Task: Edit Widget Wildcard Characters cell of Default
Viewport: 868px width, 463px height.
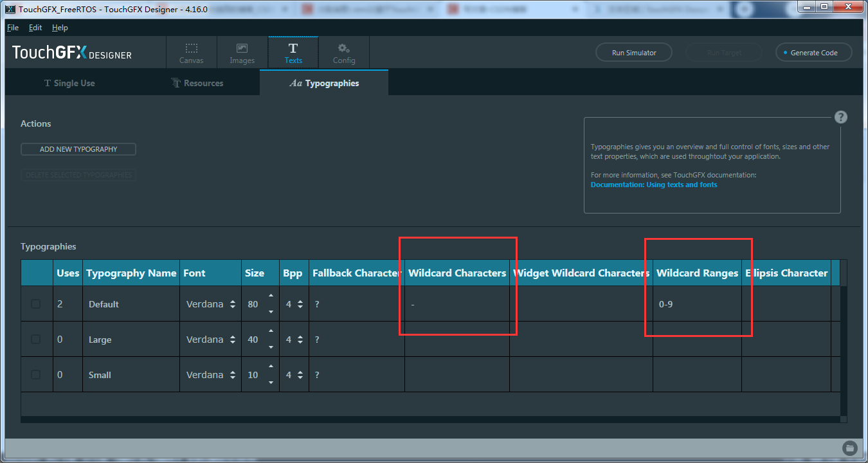Action: click(581, 304)
